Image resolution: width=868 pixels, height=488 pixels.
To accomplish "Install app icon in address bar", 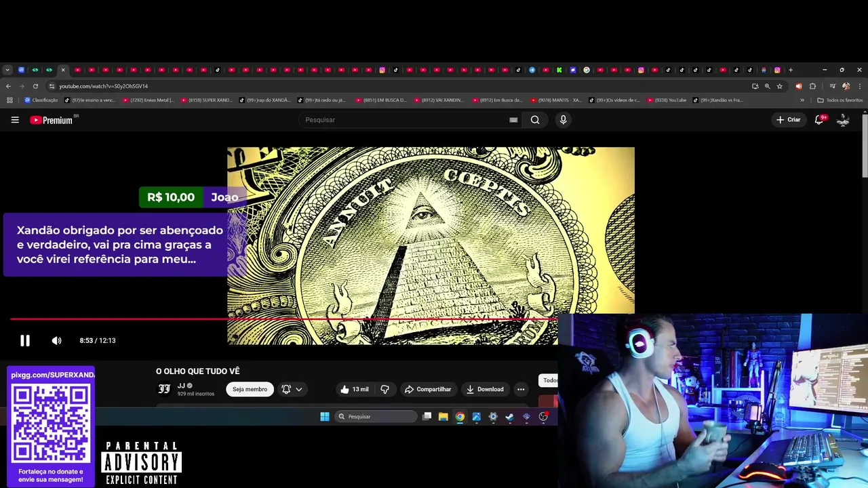I will 755,86.
